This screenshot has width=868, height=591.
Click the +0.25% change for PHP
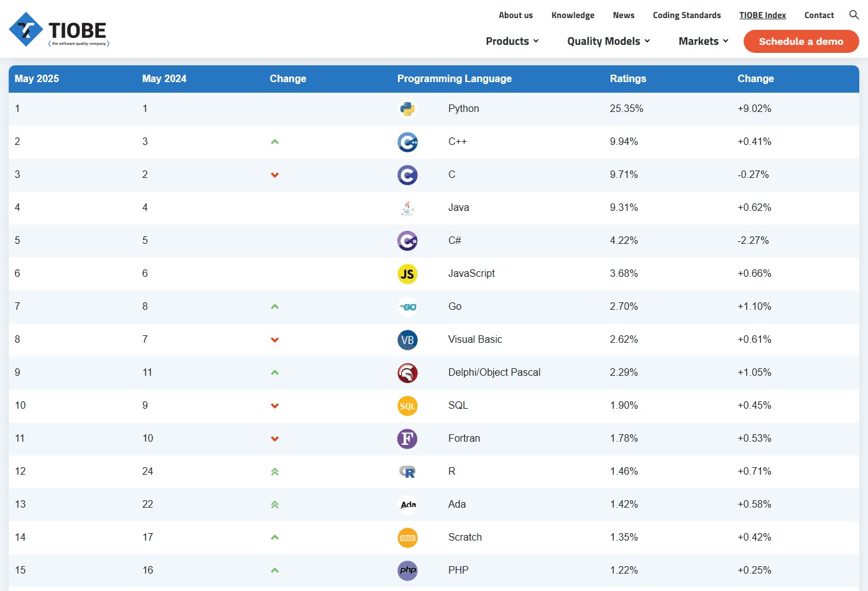tap(754, 570)
